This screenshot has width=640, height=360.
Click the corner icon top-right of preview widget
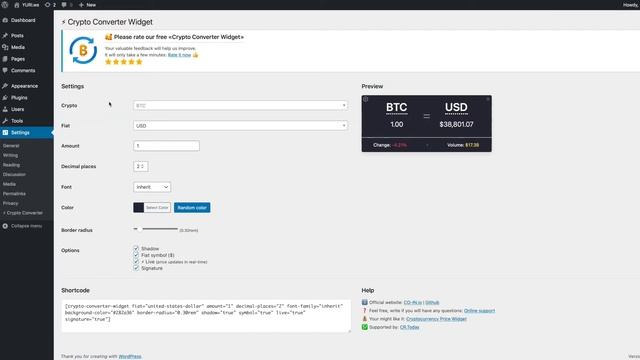488,99
